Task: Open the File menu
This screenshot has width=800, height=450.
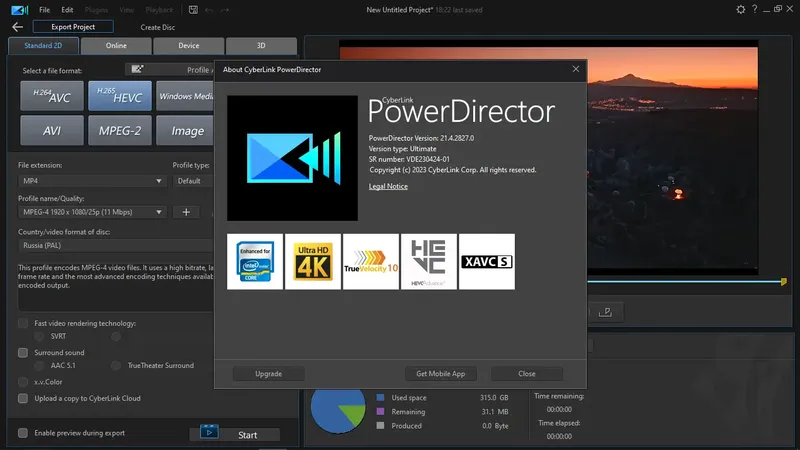Action: (44, 10)
